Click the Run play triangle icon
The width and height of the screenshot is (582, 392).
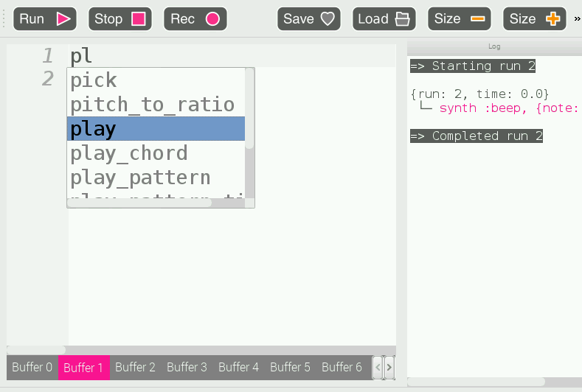63,19
